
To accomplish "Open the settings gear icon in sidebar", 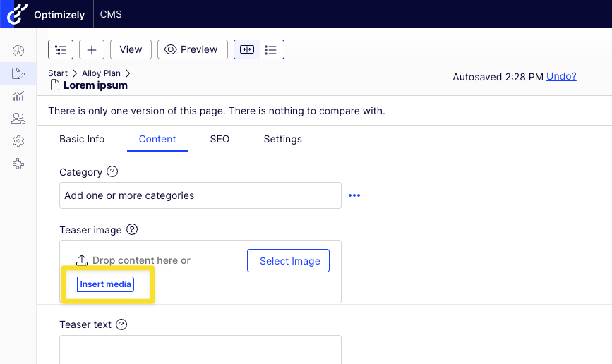I will click(18, 141).
